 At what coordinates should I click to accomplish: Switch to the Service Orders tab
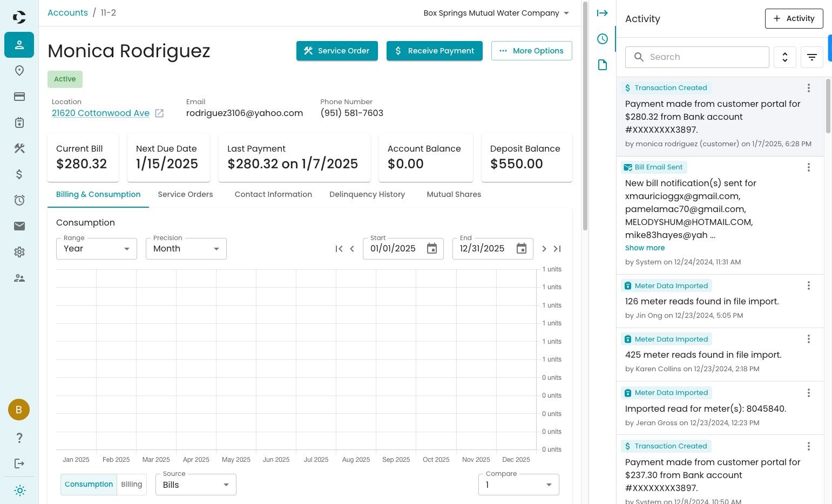(x=185, y=194)
